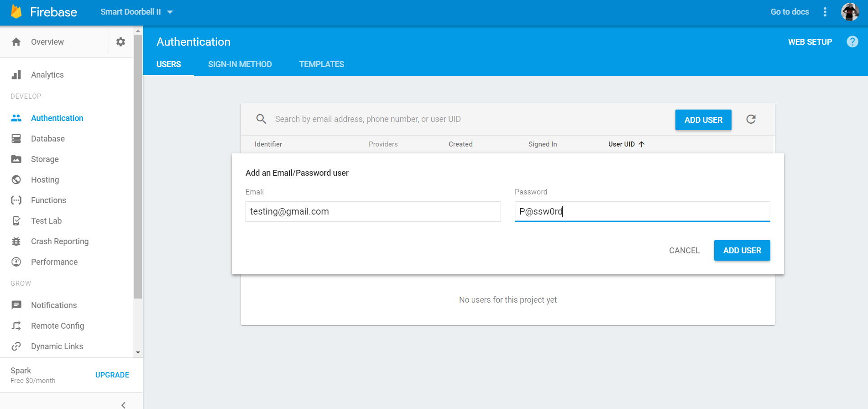Screen dimensions: 868x409
Task: Confirm ADD USER in the dialog
Action: [x=742, y=251]
